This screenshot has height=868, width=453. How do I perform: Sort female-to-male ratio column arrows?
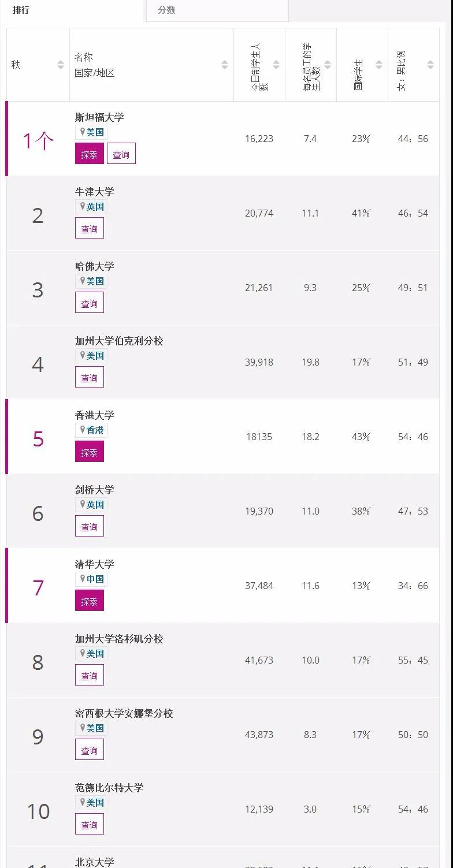click(430, 65)
